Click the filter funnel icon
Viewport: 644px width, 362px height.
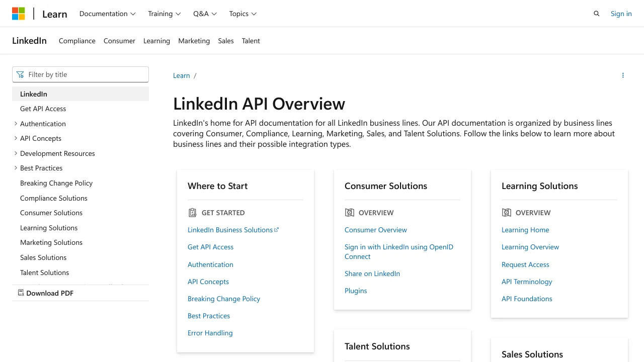[x=20, y=74]
